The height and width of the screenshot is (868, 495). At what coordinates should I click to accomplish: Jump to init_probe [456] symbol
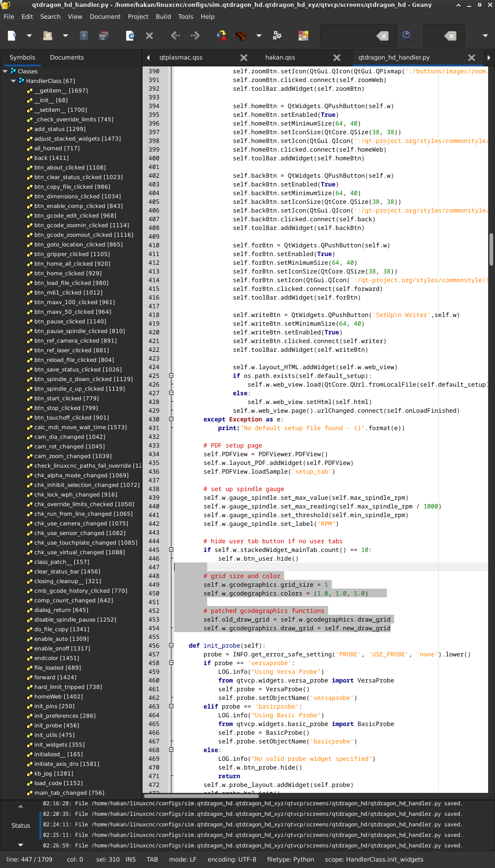tap(56, 725)
